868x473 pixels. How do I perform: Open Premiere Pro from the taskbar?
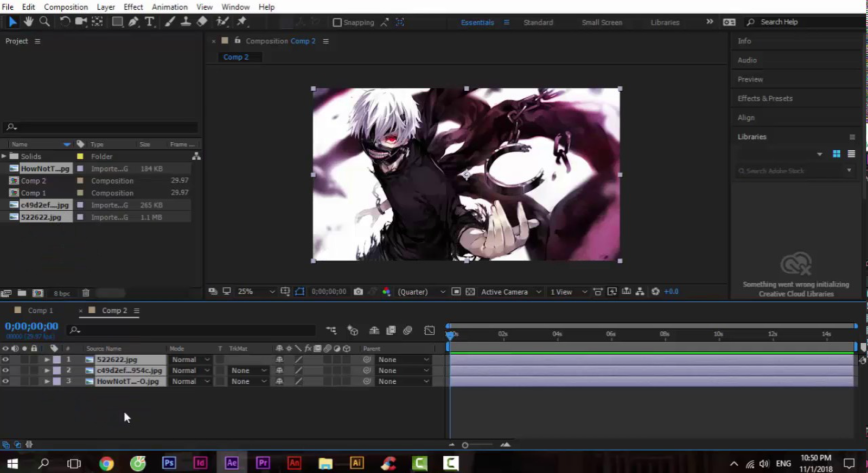point(263,463)
